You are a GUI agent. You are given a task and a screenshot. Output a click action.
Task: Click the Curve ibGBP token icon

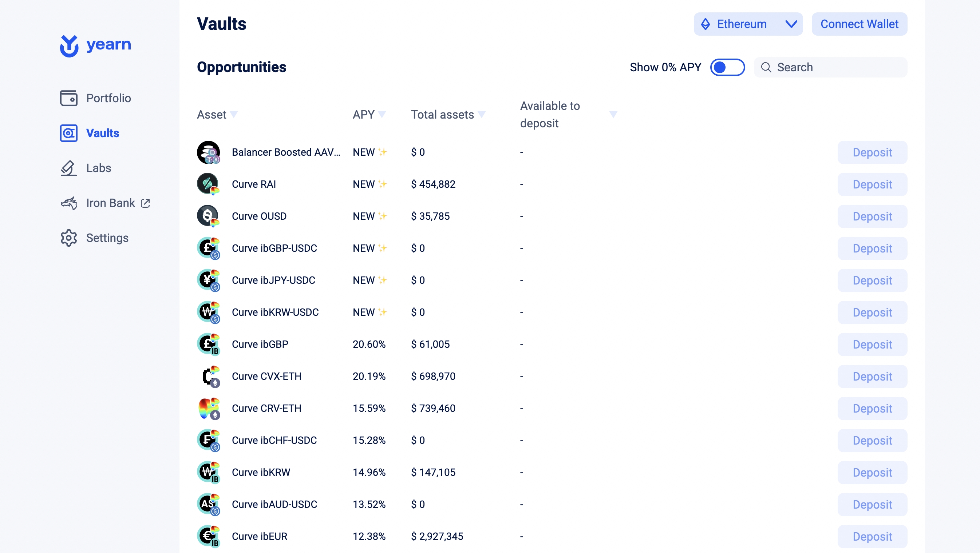pos(209,344)
